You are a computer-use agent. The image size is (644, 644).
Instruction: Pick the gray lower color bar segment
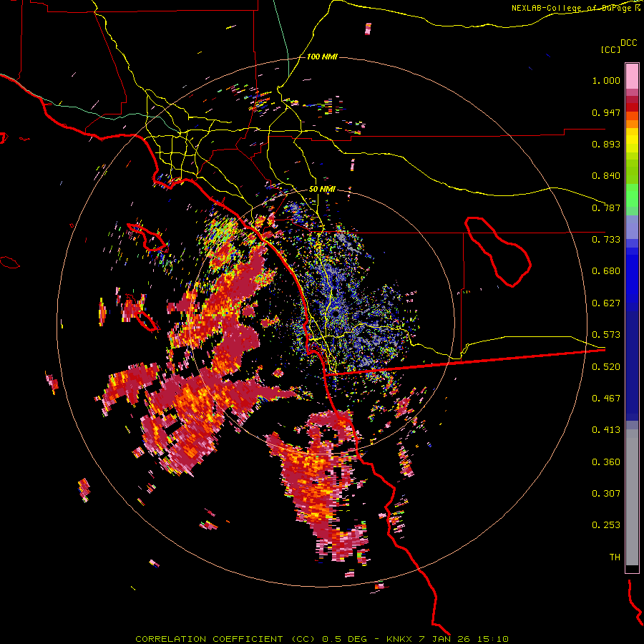(632, 497)
